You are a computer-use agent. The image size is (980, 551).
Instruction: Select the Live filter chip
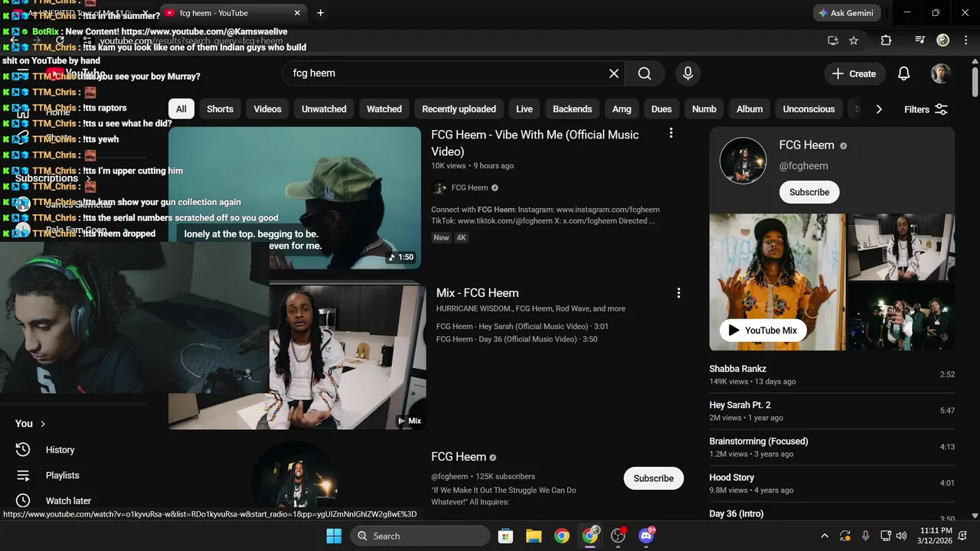(x=524, y=109)
